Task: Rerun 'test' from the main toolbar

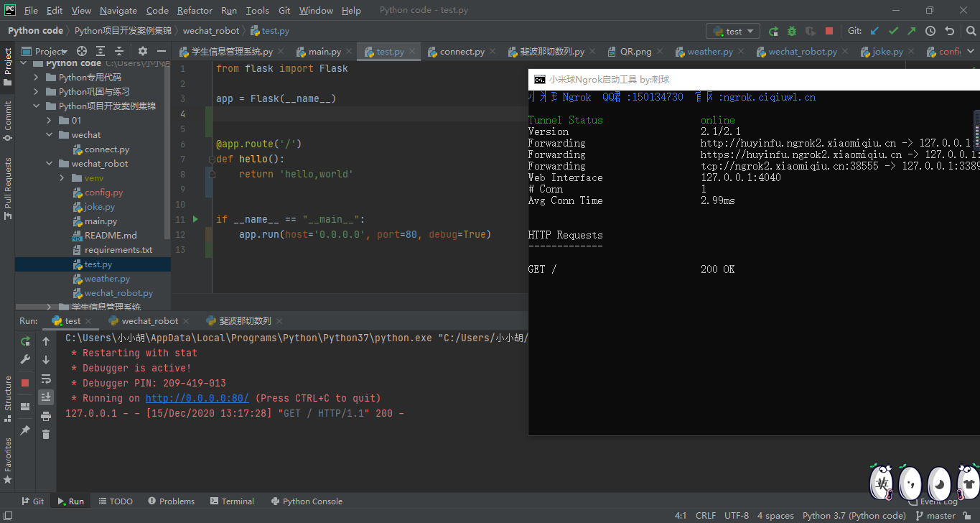Action: 773,31
